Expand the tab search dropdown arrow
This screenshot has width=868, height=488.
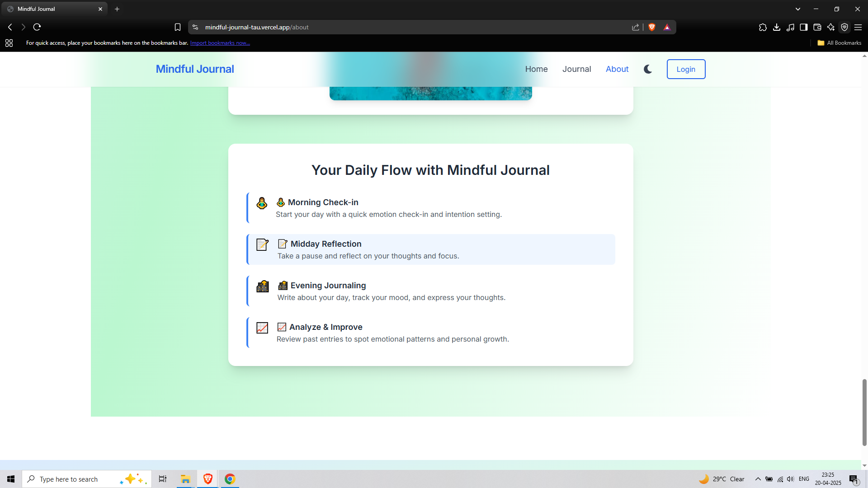798,9
